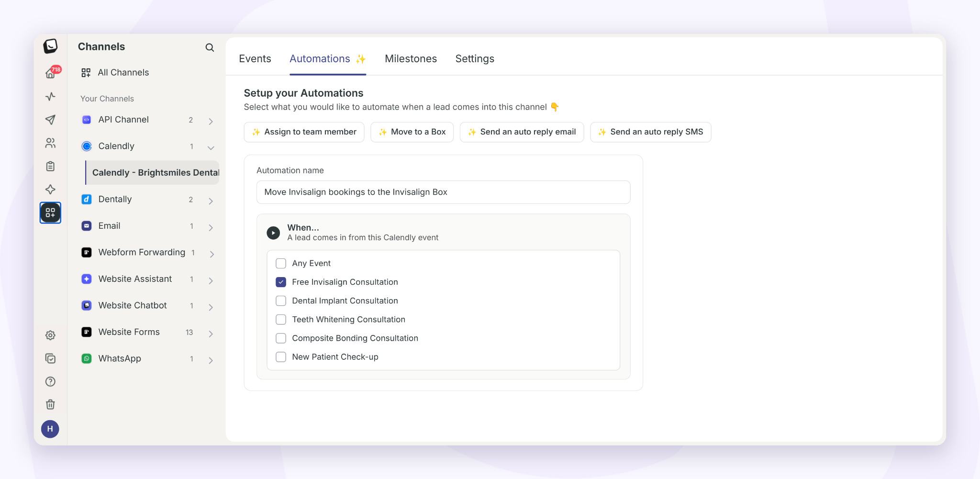The width and height of the screenshot is (980, 479).
Task: Expand the Dentally channel chevron
Action: pos(211,201)
